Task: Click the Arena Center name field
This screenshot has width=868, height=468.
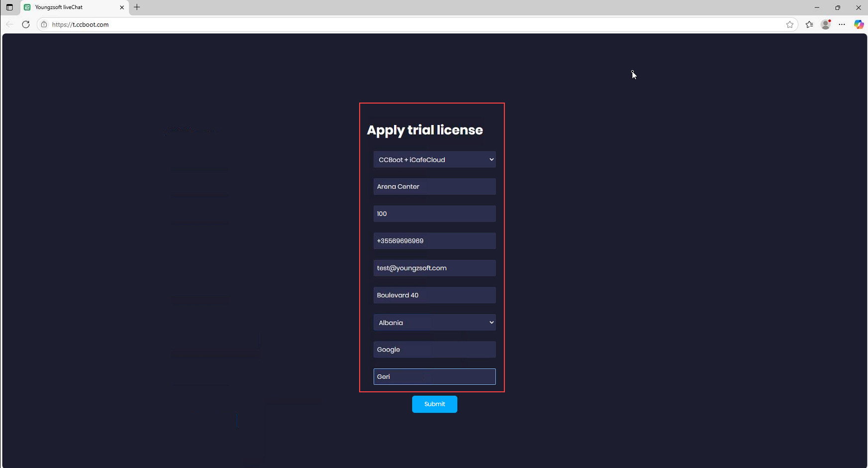Action: [434, 187]
